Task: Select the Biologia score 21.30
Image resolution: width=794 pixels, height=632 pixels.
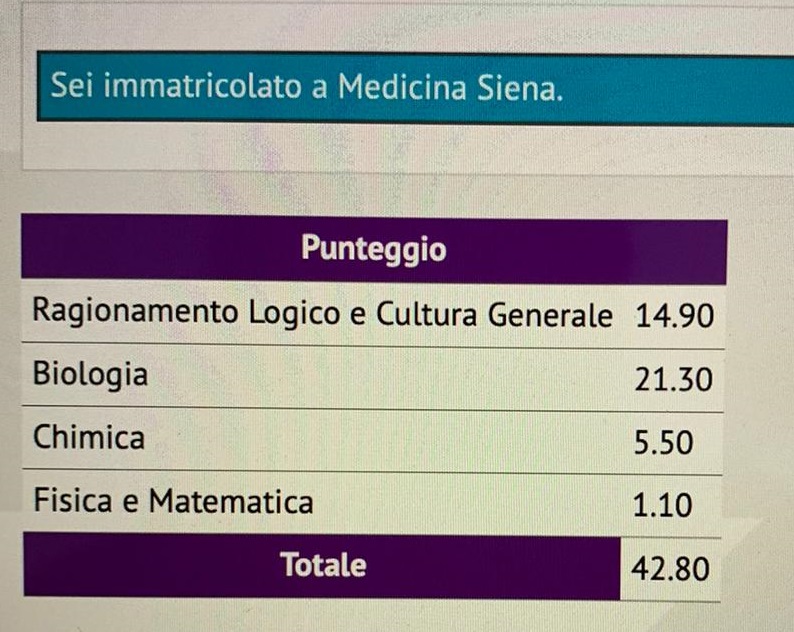Action: [673, 380]
